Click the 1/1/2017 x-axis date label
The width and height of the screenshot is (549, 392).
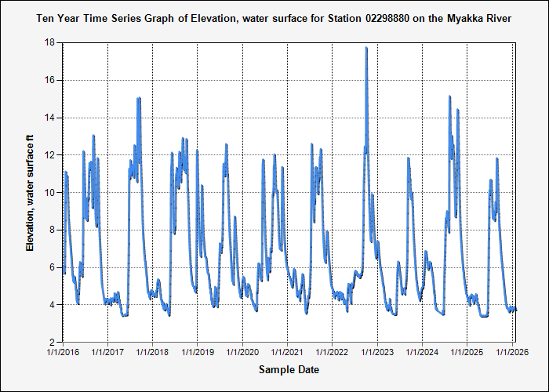click(x=108, y=352)
